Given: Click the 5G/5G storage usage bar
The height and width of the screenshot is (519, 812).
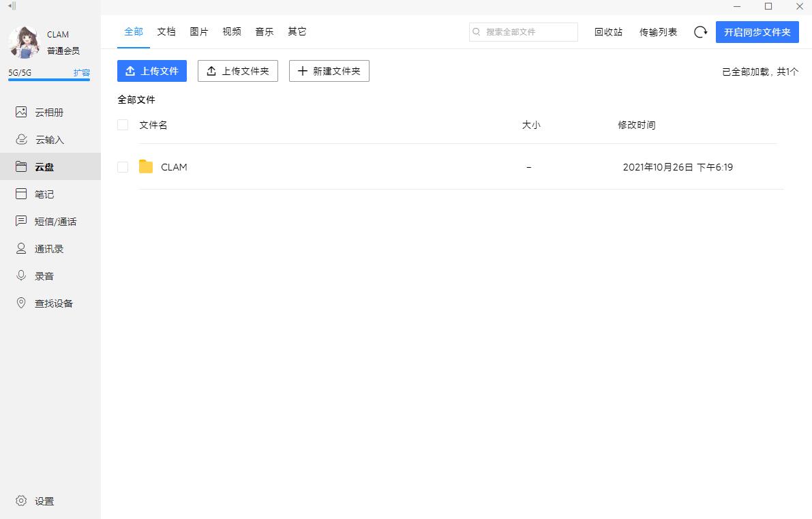Looking at the screenshot, I should [49, 80].
